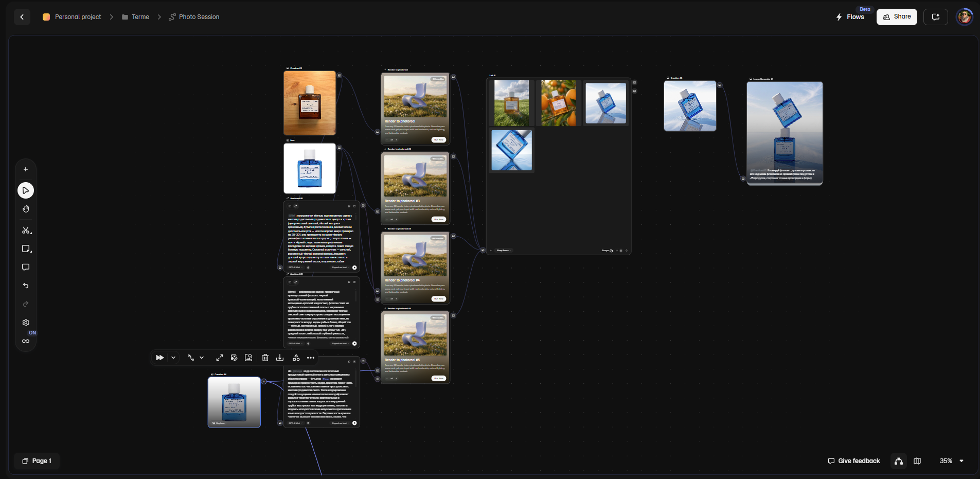Click the image search icon
This screenshot has height=479, width=980.
248,358
